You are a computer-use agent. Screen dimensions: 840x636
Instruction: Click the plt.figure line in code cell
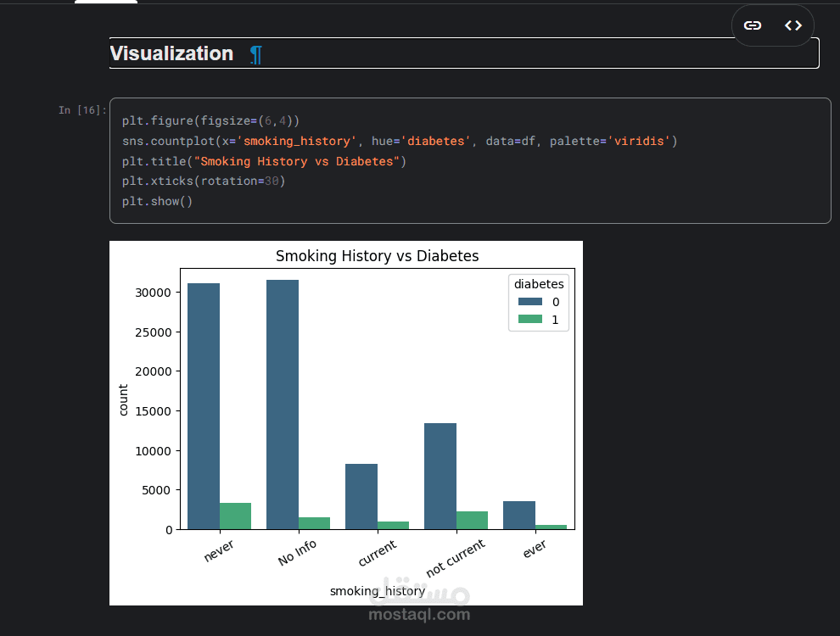pyautogui.click(x=210, y=121)
